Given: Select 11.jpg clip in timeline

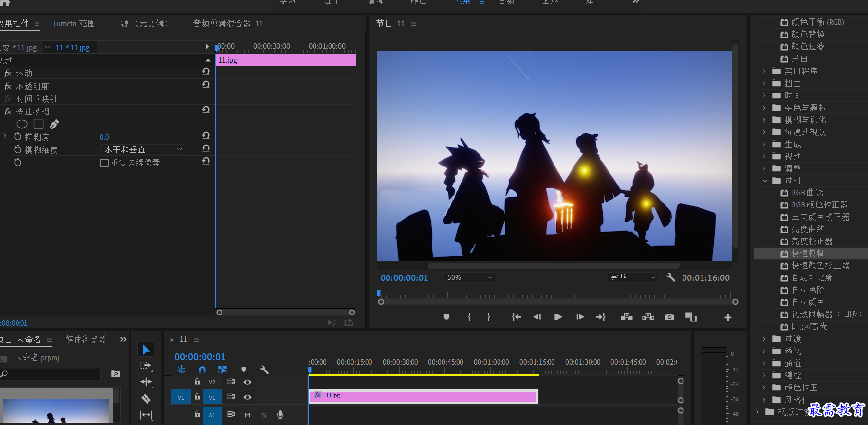Looking at the screenshot, I should tap(423, 397).
